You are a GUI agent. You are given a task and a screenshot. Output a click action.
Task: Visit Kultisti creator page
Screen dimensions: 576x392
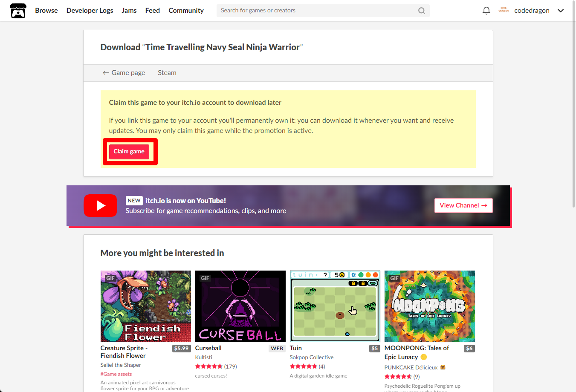[204, 357]
